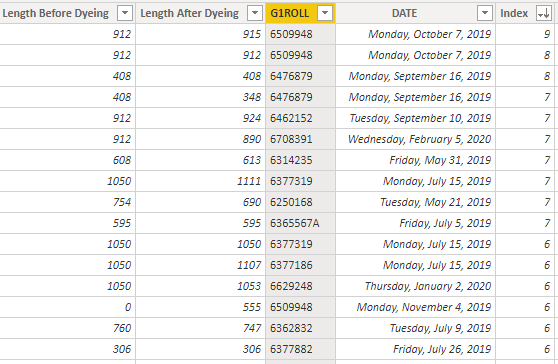This screenshot has height=364, width=558.
Task: Open Length Before Dyeing filter dropdown
Action: 125,14
